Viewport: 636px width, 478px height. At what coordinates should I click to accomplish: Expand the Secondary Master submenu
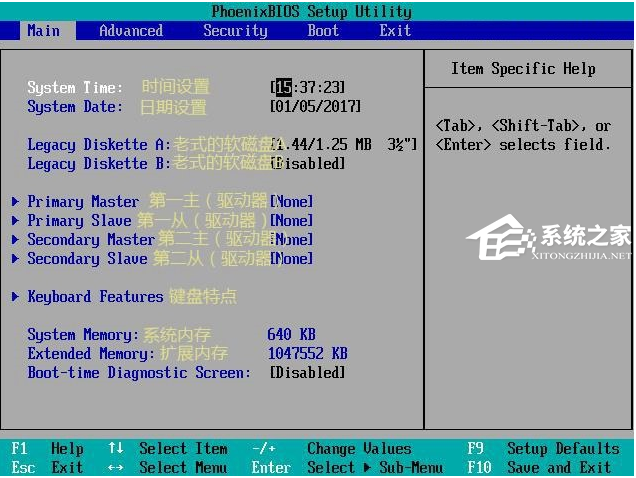coord(90,239)
